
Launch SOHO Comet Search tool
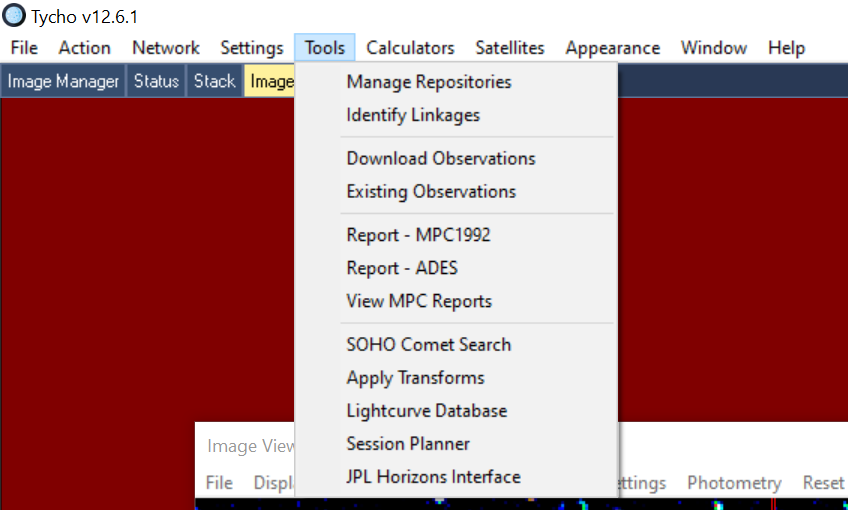pyautogui.click(x=428, y=344)
